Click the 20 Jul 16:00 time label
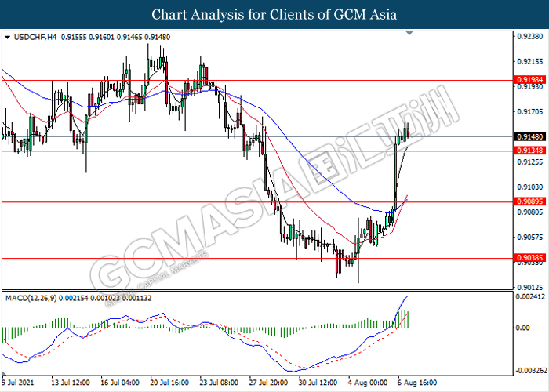The height and width of the screenshot is (392, 549). point(169,383)
